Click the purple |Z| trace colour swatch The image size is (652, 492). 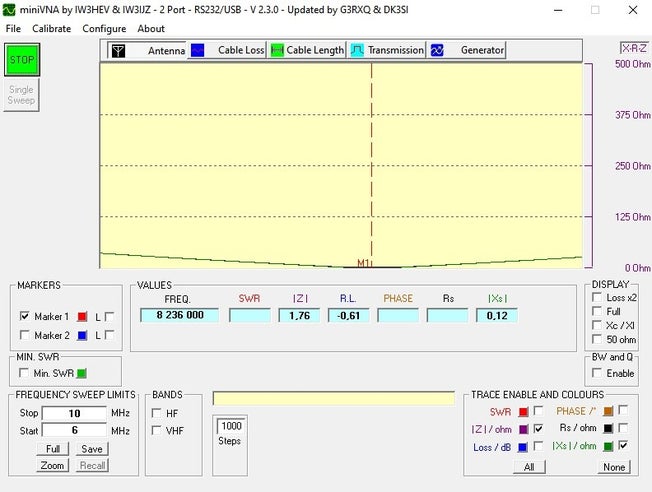522,428
